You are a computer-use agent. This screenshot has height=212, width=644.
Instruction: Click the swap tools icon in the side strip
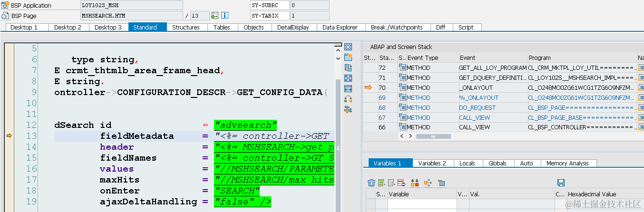[348, 99]
